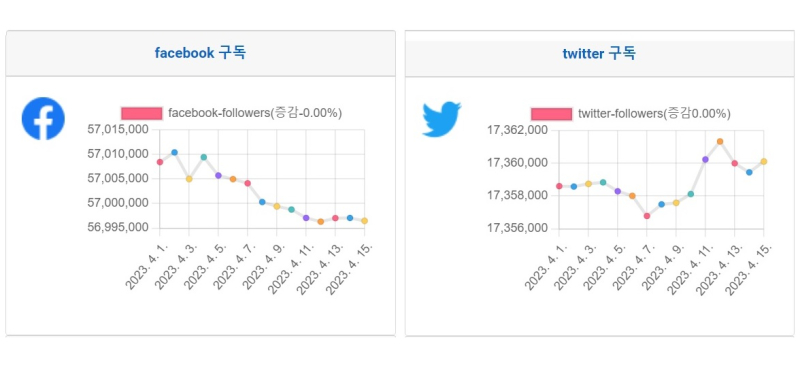
Task: Toggle the facebook-followers legend swatch
Action: (x=141, y=113)
